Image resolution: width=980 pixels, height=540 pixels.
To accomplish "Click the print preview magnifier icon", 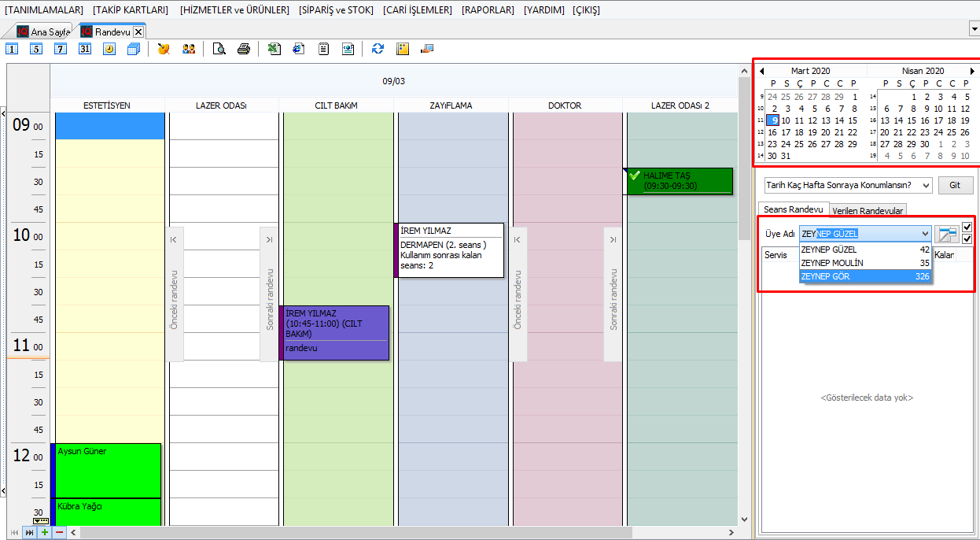I will point(219,49).
